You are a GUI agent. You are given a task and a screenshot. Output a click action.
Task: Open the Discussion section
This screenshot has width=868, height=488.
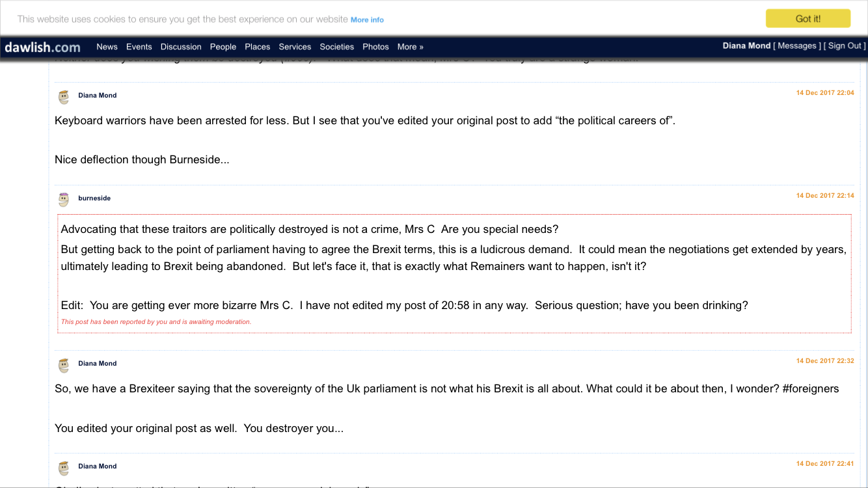click(x=181, y=47)
